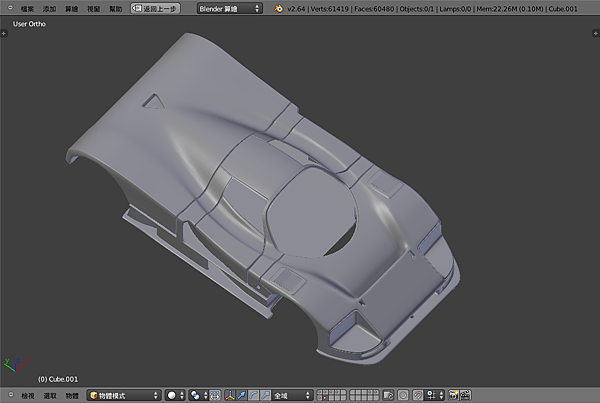The height and width of the screenshot is (403, 600).
Task: Open the 選取 (Select) menu in 3D header
Action: pos(50,395)
